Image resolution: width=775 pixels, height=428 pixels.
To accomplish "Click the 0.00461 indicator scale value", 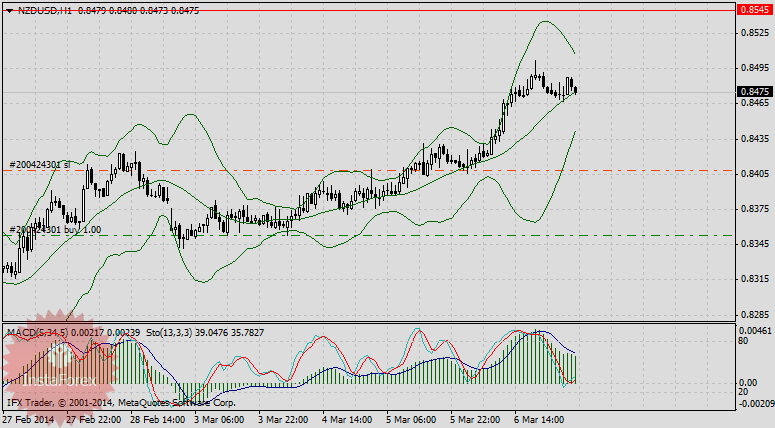I will (753, 330).
